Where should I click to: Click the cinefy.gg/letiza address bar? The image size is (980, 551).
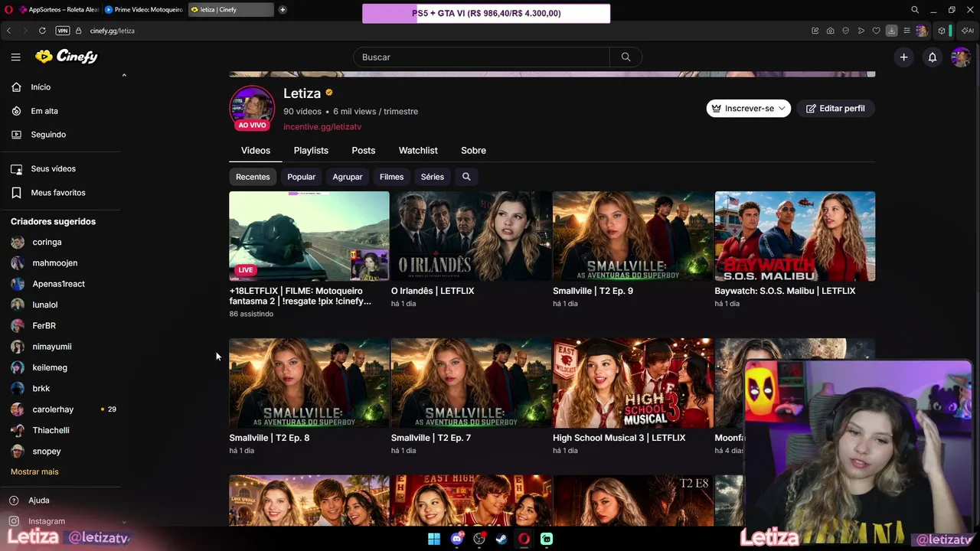(x=112, y=31)
